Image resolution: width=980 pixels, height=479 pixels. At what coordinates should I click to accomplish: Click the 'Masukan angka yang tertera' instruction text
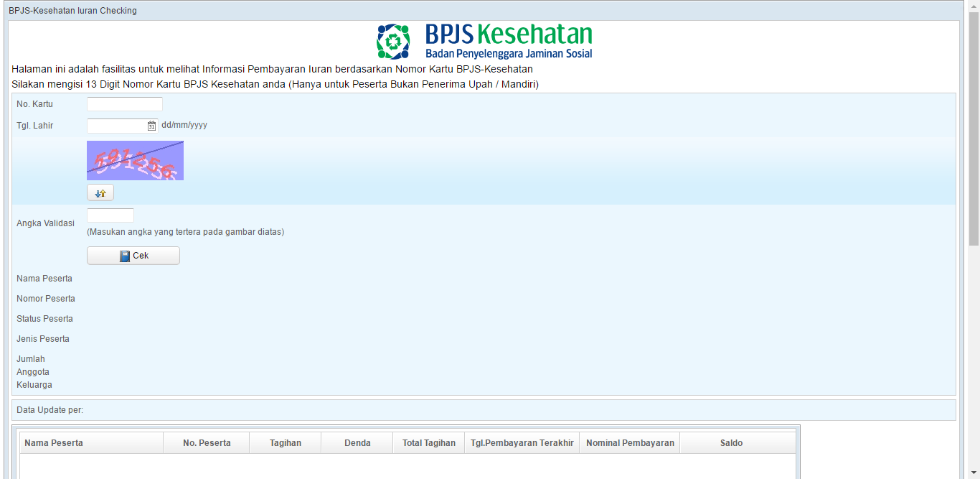[186, 232]
